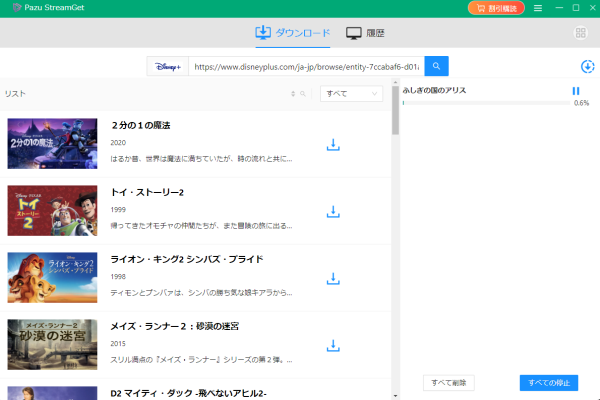600x400 pixels.
Task: Click the description starting 帰ってきたオモチャの仲間たち
Action: click(201, 225)
